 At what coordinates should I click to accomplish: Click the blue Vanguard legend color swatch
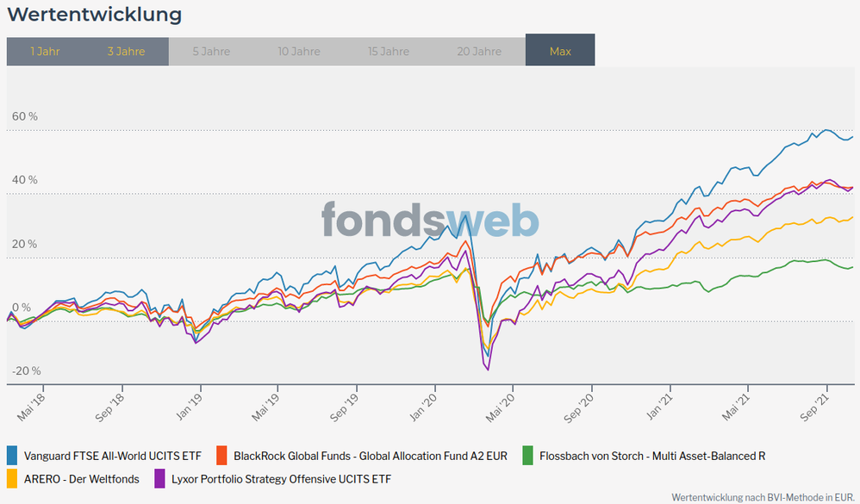13,456
